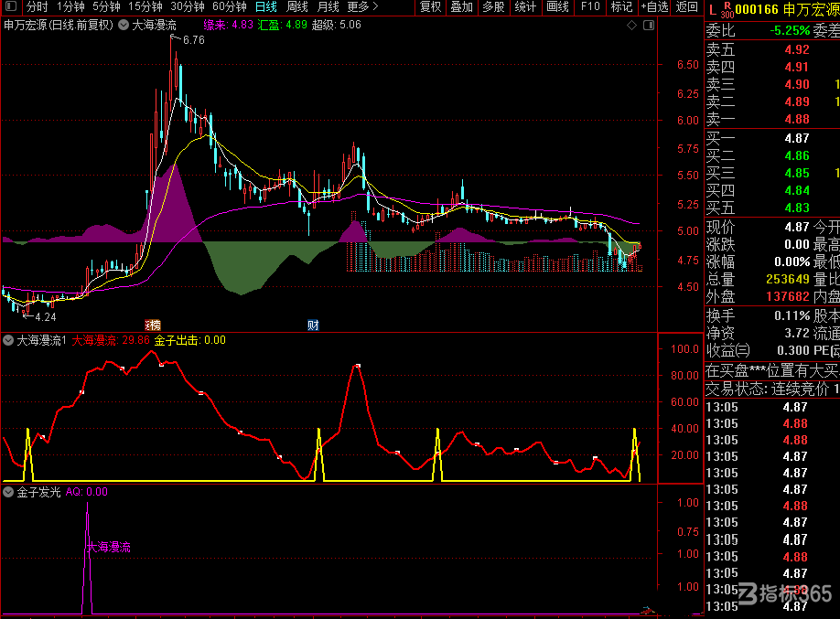Click the 买一 price 4.87
This screenshot has height=619, width=840.
797,139
